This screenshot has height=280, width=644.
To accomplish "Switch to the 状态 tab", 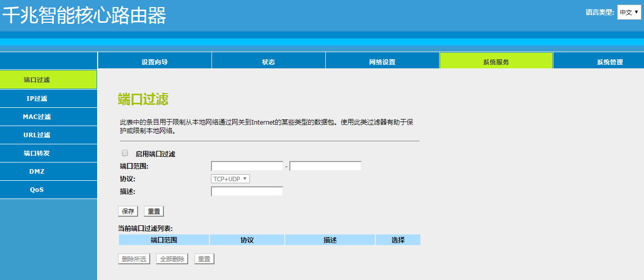I will click(268, 62).
